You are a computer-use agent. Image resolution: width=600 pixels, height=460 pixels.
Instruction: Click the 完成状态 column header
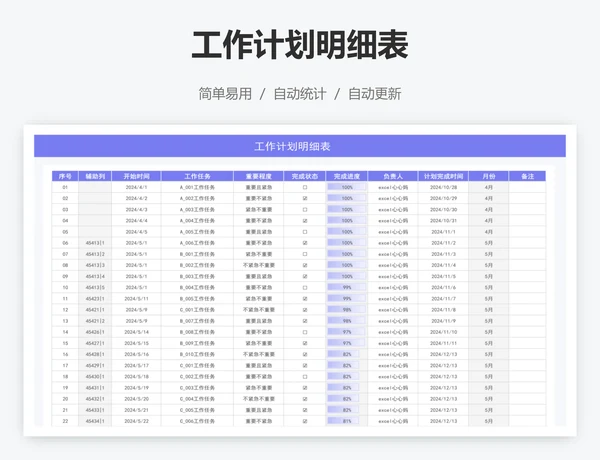305,176
